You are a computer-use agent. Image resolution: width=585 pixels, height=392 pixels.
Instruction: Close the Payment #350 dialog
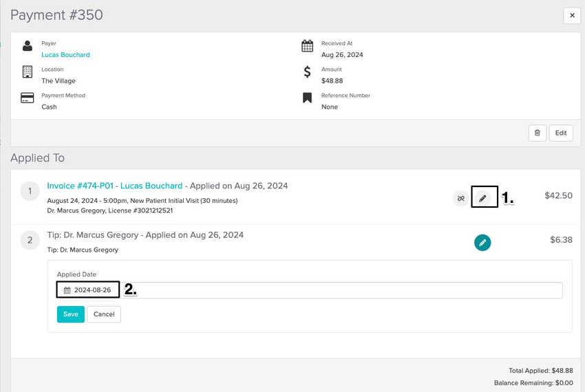[x=572, y=15]
